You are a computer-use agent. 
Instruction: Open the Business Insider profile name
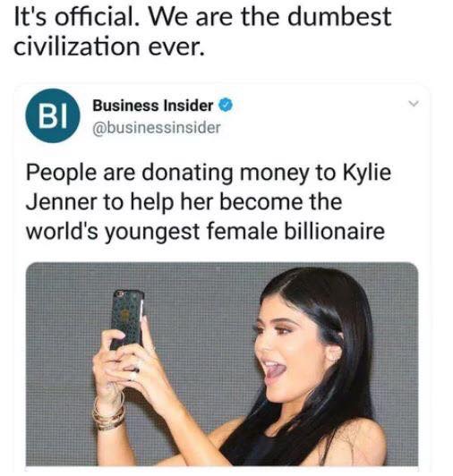pyautogui.click(x=153, y=106)
